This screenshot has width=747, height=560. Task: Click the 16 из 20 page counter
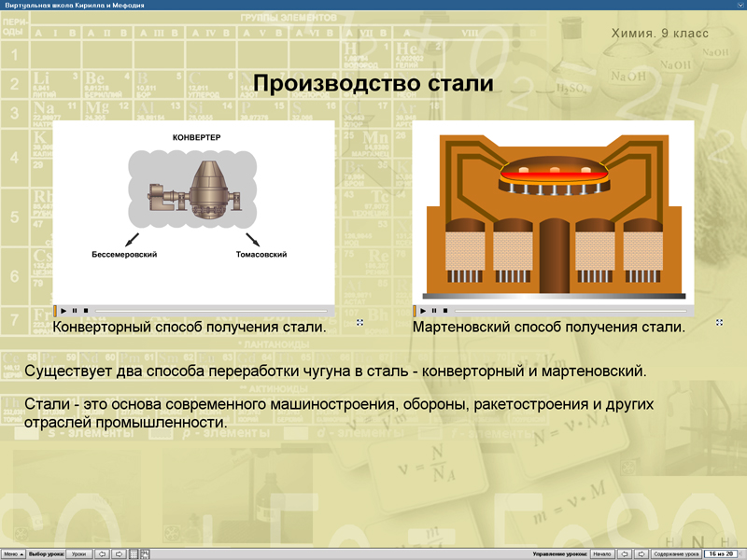(x=721, y=553)
